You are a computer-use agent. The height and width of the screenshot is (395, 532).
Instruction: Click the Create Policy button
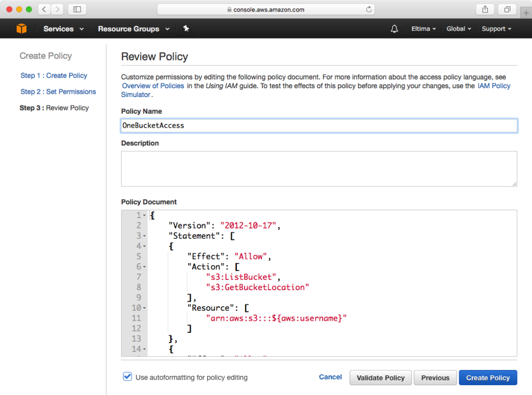(488, 377)
